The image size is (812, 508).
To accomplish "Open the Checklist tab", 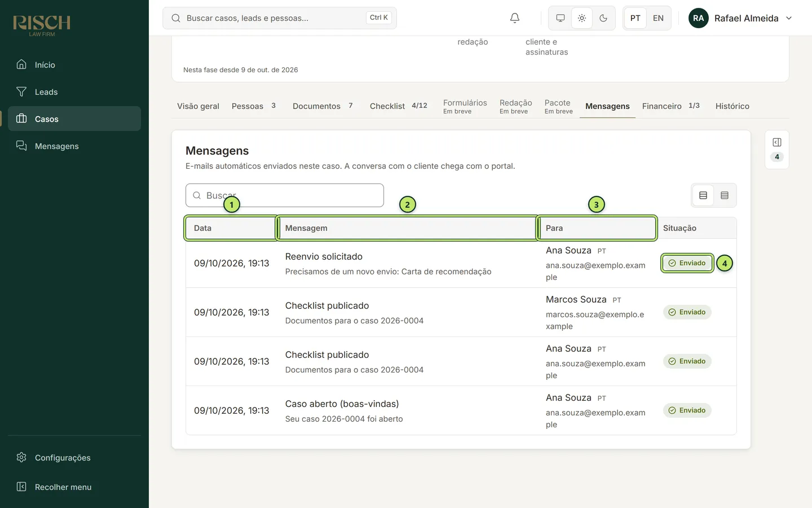I will [x=398, y=106].
